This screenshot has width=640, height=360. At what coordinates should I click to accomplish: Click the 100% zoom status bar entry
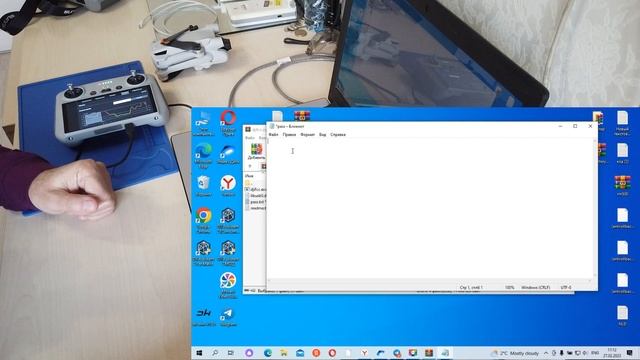[509, 287]
